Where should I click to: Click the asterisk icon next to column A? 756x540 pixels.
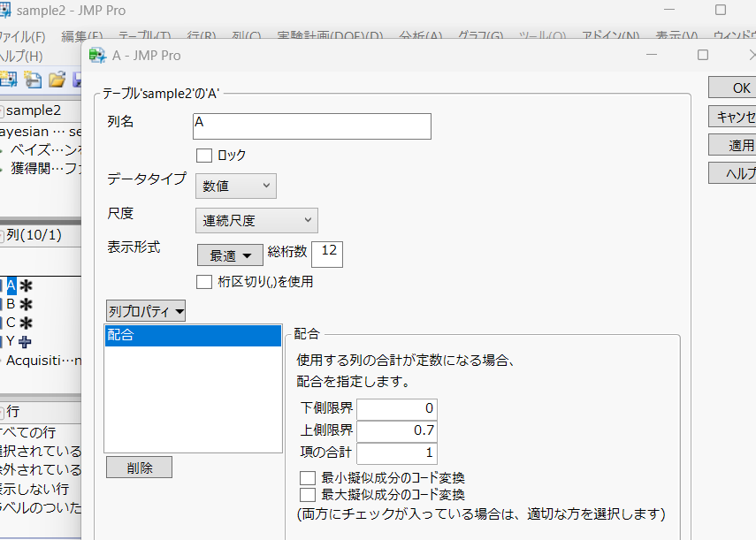tap(26, 285)
